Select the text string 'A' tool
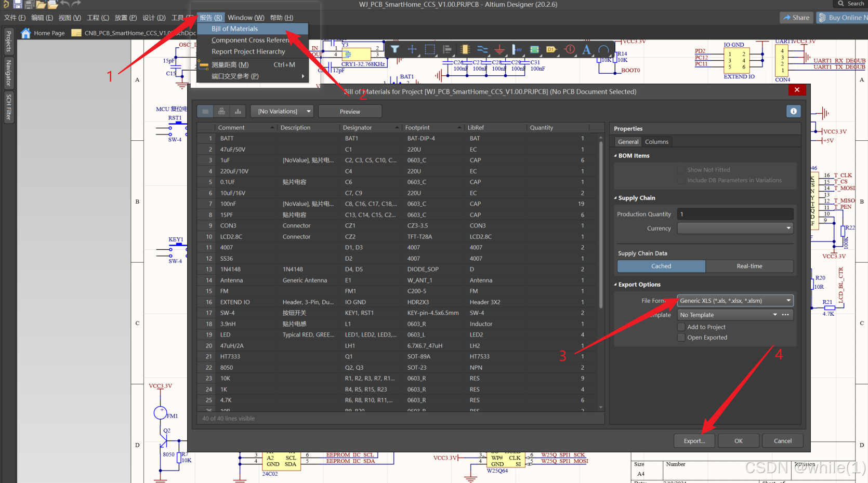The height and width of the screenshot is (483, 868). tap(586, 49)
